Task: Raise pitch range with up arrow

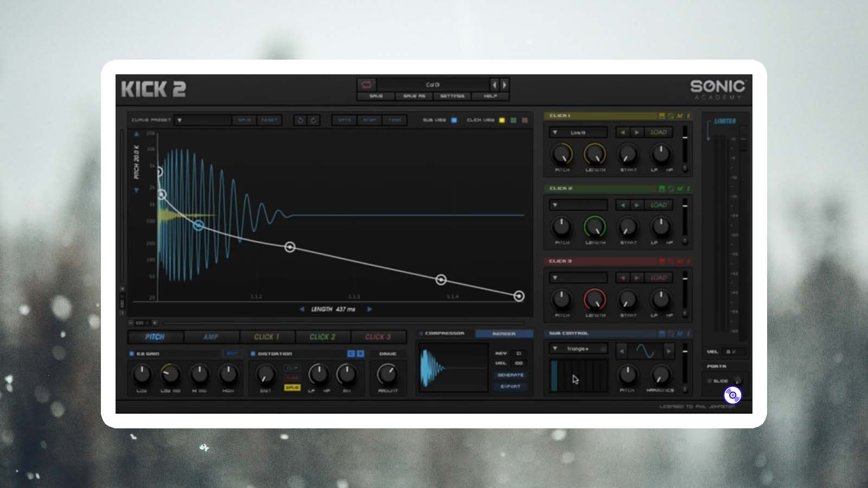Action: pos(136,133)
